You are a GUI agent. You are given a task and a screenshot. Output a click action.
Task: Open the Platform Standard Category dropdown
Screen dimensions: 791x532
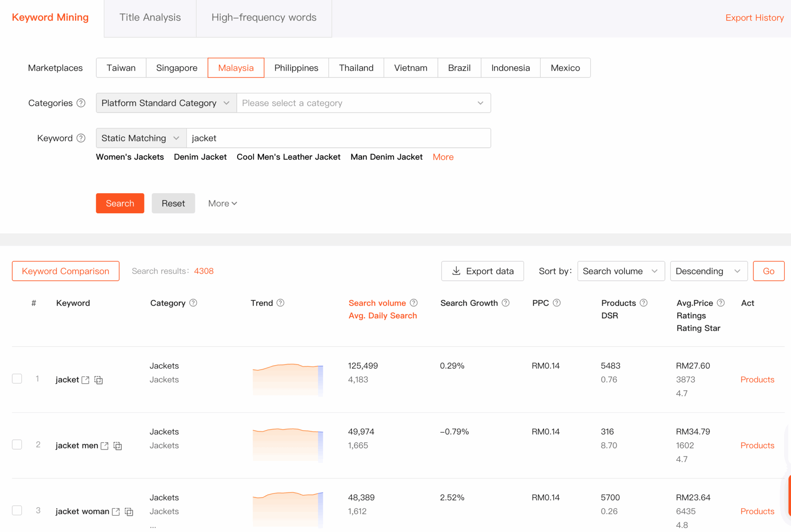166,103
